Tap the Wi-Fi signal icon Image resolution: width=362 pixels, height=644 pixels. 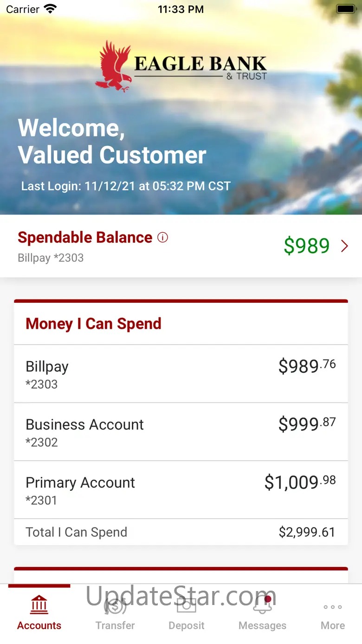coord(50,9)
